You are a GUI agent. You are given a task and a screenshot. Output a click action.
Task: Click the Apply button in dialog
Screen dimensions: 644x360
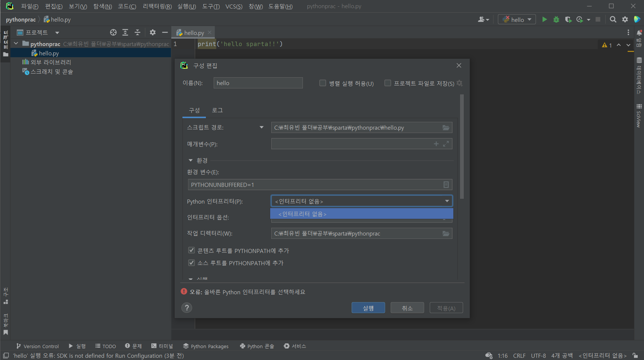click(x=446, y=308)
